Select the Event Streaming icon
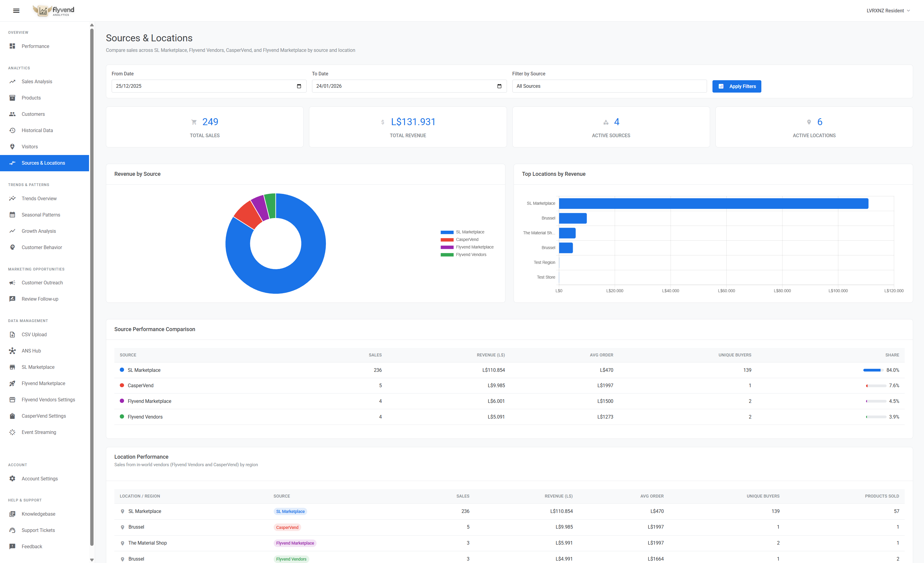924x563 pixels. (x=12, y=432)
